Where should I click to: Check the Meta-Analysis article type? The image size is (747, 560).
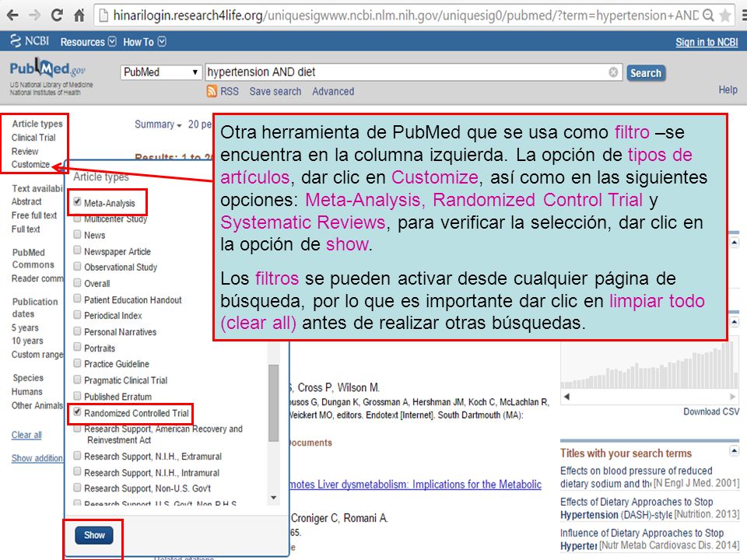tap(77, 202)
